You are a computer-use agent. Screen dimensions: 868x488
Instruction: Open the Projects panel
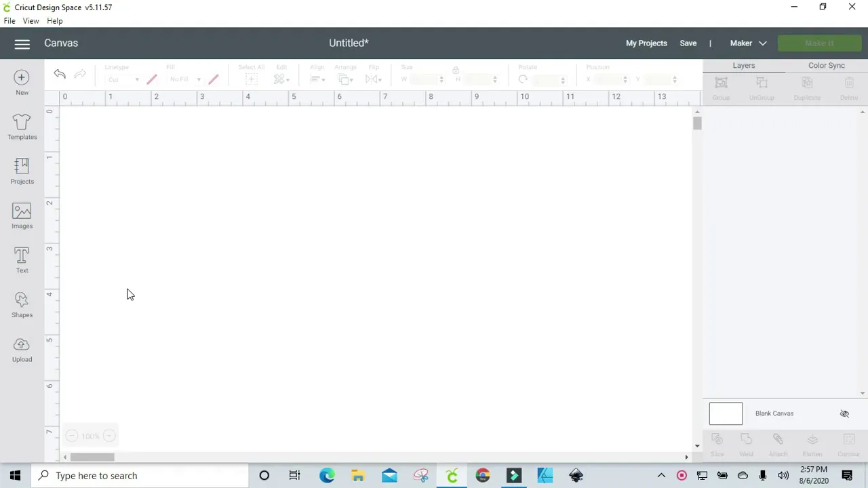(22, 171)
